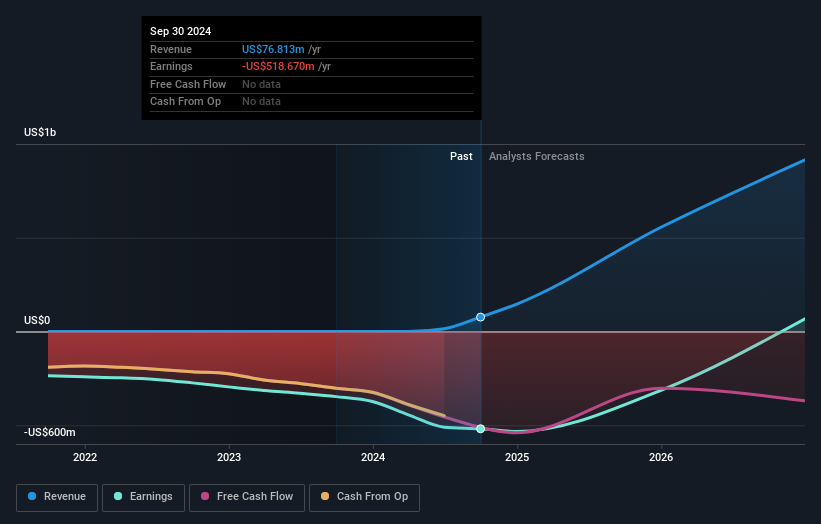Click the 2022 x-axis label

(85, 457)
